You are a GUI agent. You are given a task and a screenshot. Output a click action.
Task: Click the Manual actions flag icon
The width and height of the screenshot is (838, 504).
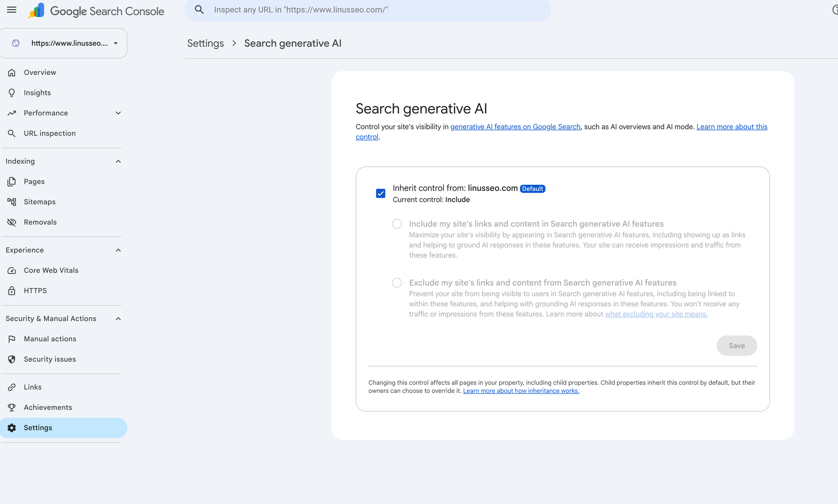tap(12, 339)
